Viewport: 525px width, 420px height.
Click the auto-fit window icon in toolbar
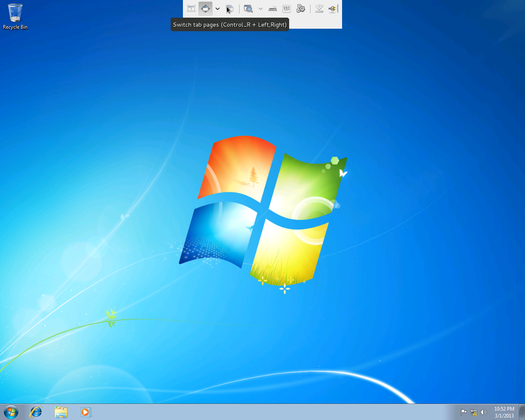pos(191,9)
